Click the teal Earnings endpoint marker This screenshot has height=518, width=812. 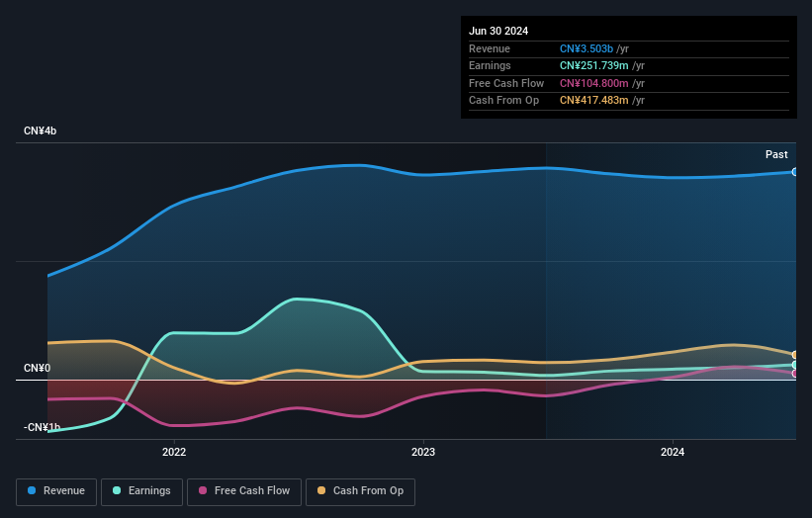click(x=795, y=365)
